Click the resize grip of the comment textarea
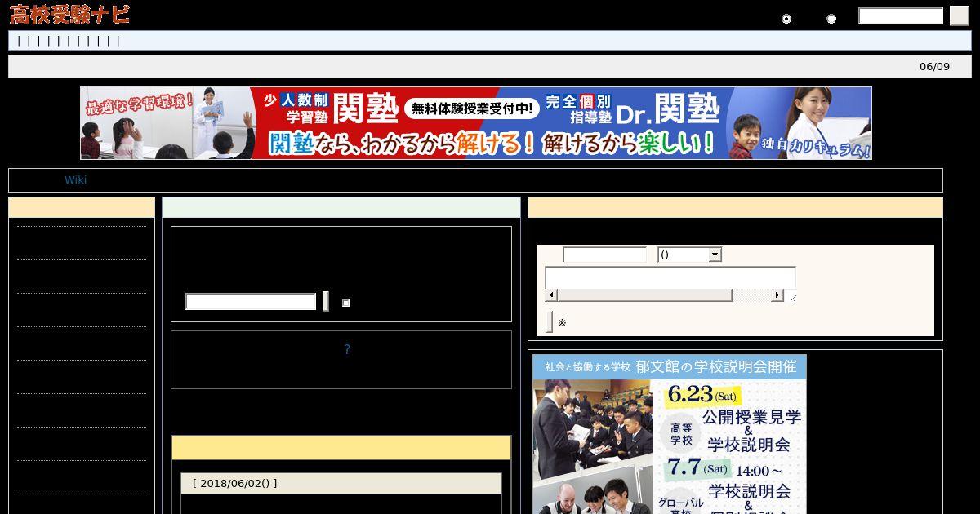 click(x=792, y=297)
